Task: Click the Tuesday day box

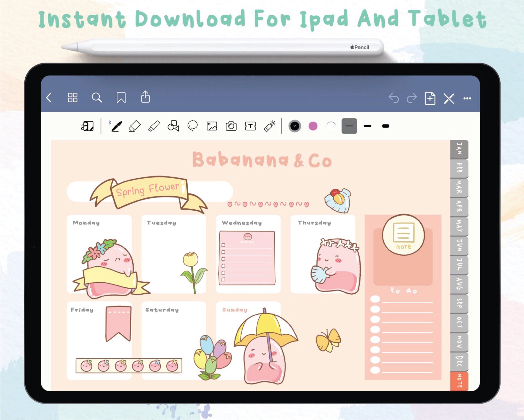Action: click(174, 254)
